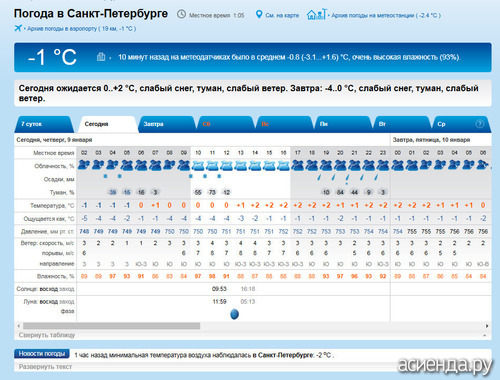This screenshot has height=380, width=500.
Task: Open См. на карте link
Action: coord(282,15)
